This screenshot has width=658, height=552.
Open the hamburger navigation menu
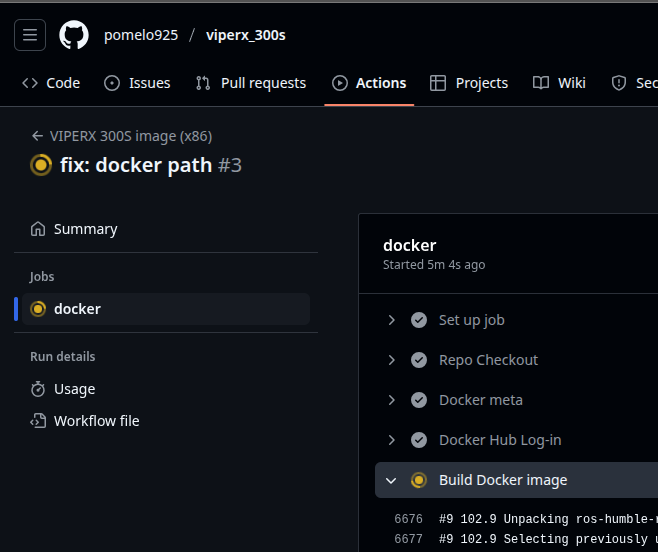tap(30, 35)
